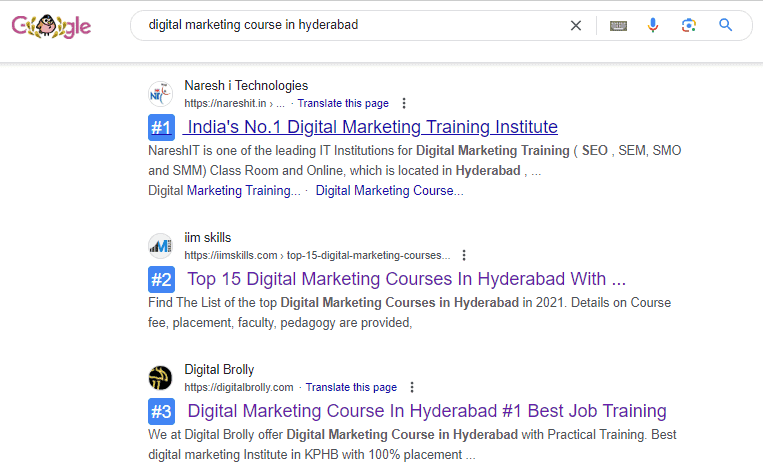Screen dimensions: 763x469
Task: Start voice search with the microphone
Action: (653, 26)
